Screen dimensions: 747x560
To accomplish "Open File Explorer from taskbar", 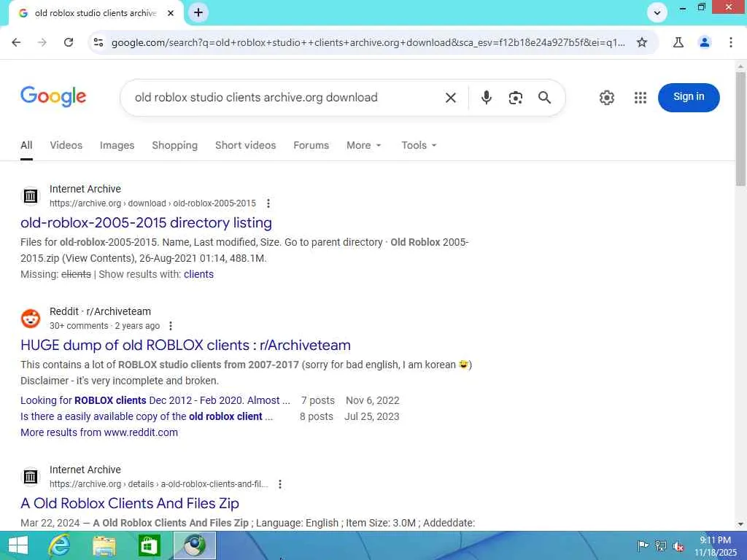I will [x=104, y=545].
